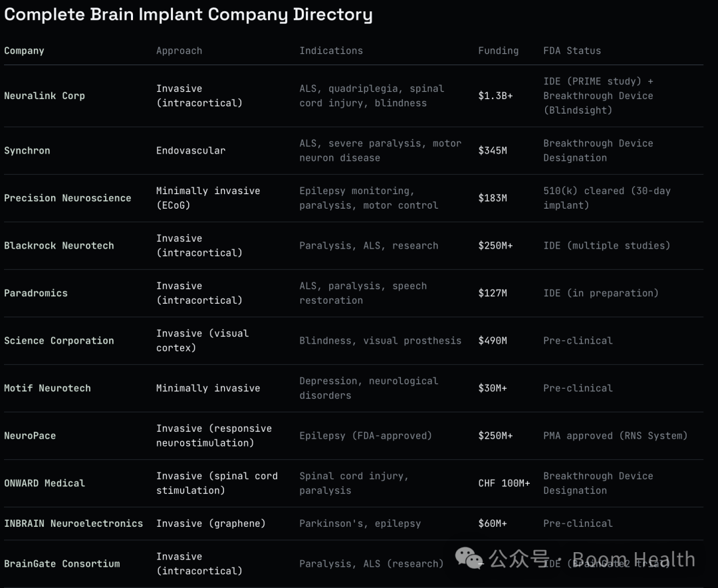Click the $1.3B+ funding value
The height and width of the screenshot is (588, 718).
[x=495, y=96]
